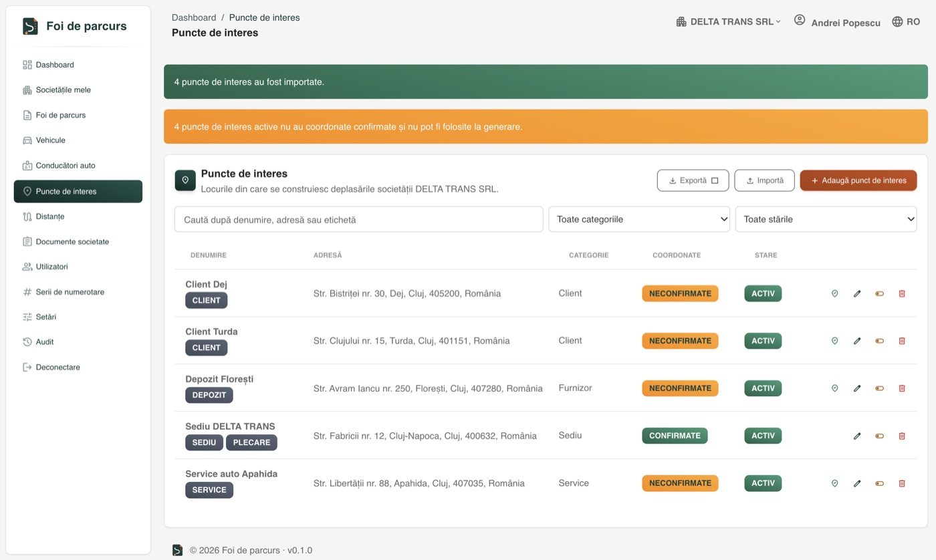Open Societățile mele in sidebar
The image size is (936, 560).
tap(78, 90)
